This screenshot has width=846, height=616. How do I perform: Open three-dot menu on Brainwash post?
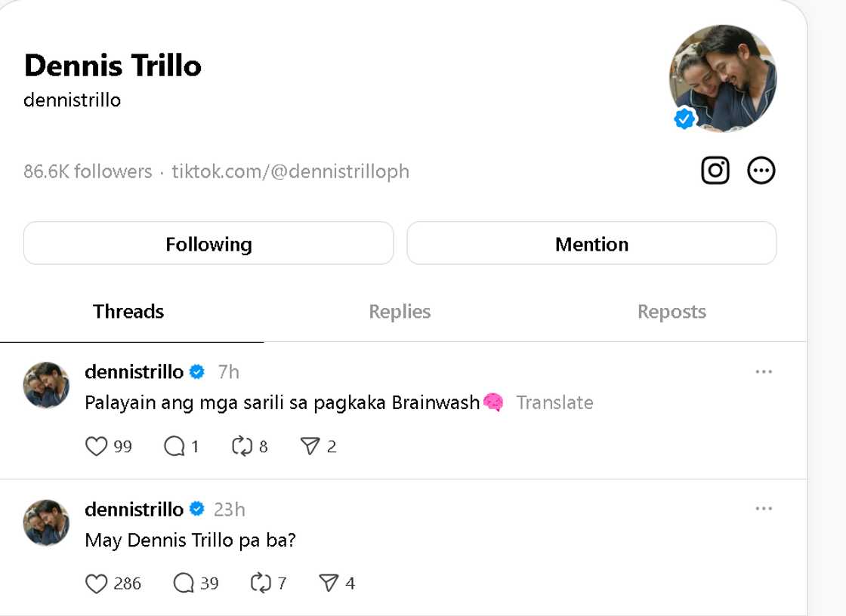click(764, 372)
